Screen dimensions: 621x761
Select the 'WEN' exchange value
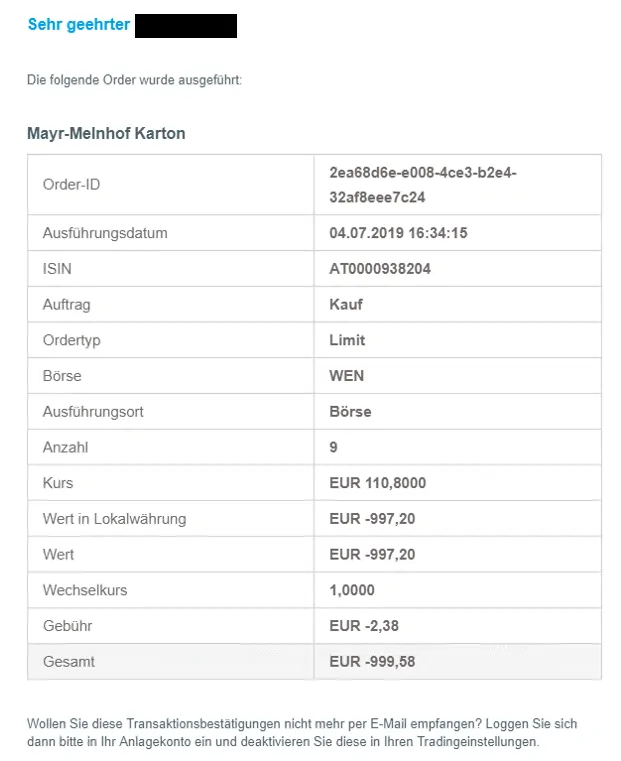[346, 376]
